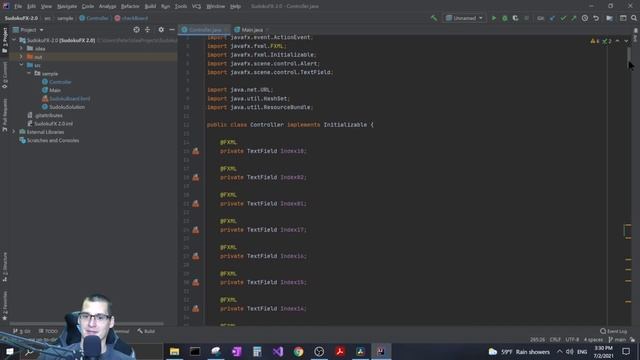Expand External Libraries node
The image size is (640, 360).
pyautogui.click(x=14, y=132)
